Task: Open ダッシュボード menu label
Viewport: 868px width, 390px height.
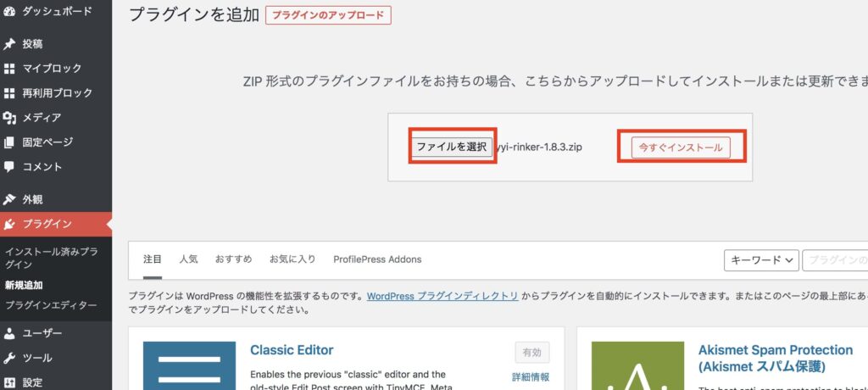Action: pyautogui.click(x=57, y=11)
